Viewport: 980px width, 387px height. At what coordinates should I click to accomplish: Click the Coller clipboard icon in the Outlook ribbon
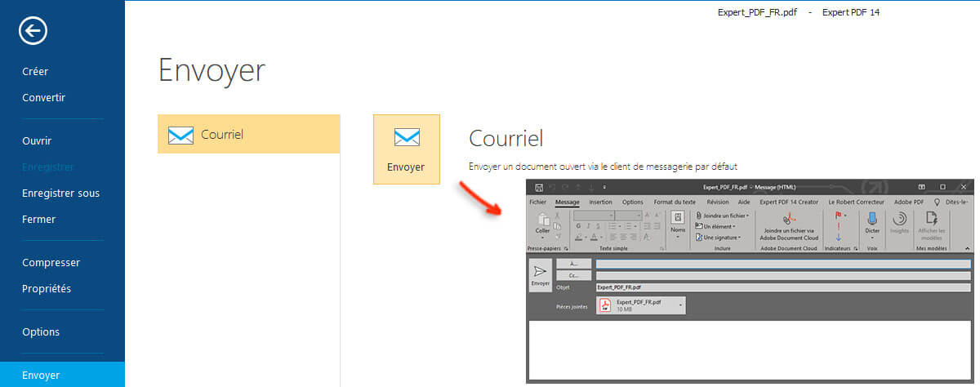[542, 220]
